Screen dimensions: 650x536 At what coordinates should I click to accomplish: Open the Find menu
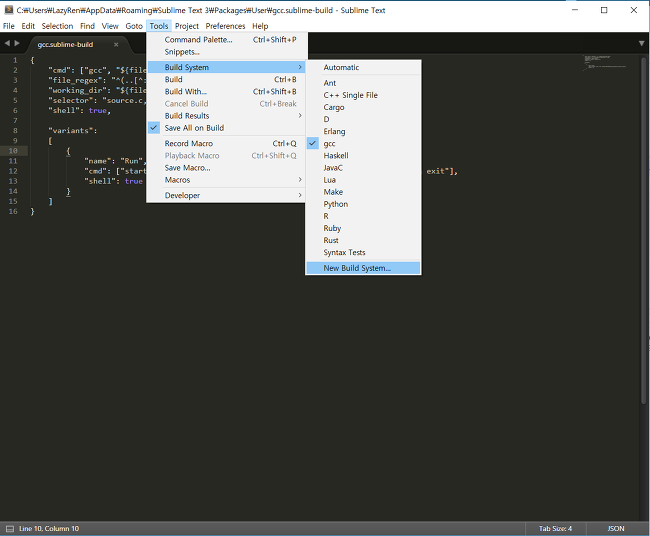87,26
